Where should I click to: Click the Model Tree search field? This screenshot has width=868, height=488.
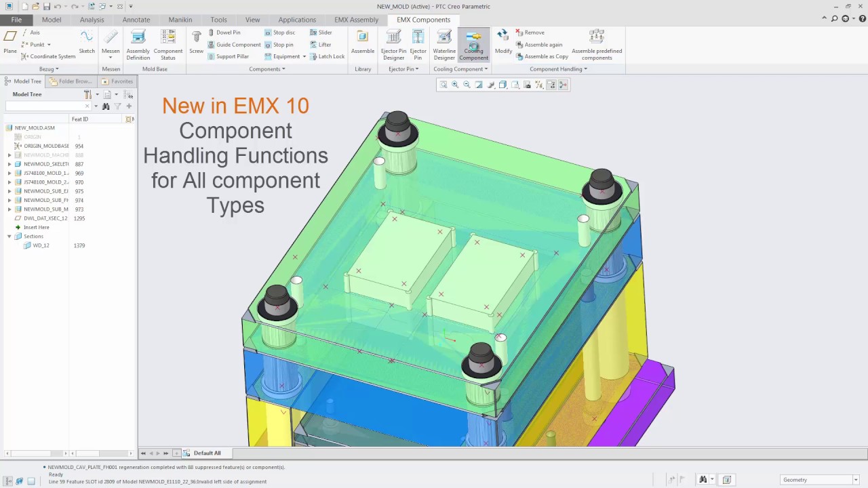(x=47, y=106)
